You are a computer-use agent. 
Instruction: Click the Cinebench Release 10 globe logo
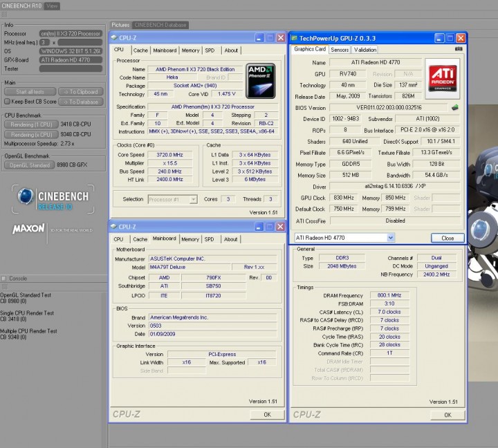pos(27,196)
